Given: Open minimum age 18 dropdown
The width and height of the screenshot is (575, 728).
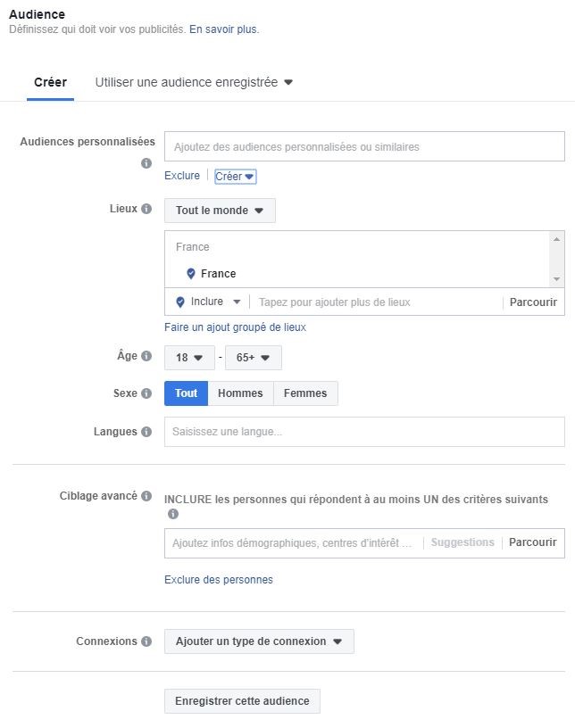Looking at the screenshot, I should (x=189, y=358).
